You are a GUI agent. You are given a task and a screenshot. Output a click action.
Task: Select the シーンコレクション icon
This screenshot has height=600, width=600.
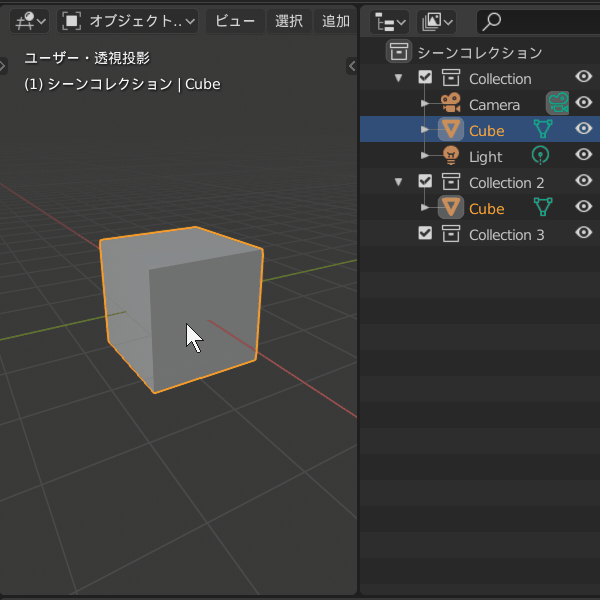399,51
